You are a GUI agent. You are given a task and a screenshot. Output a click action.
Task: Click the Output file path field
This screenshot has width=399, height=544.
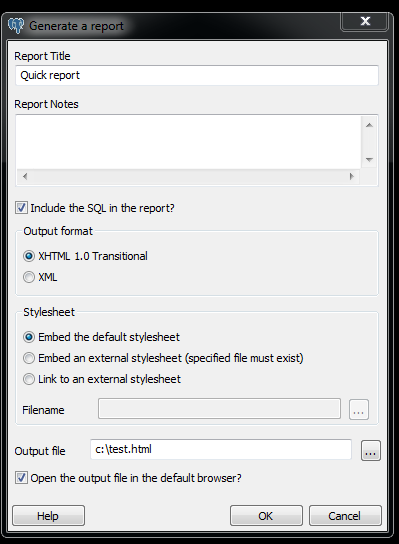click(x=221, y=449)
